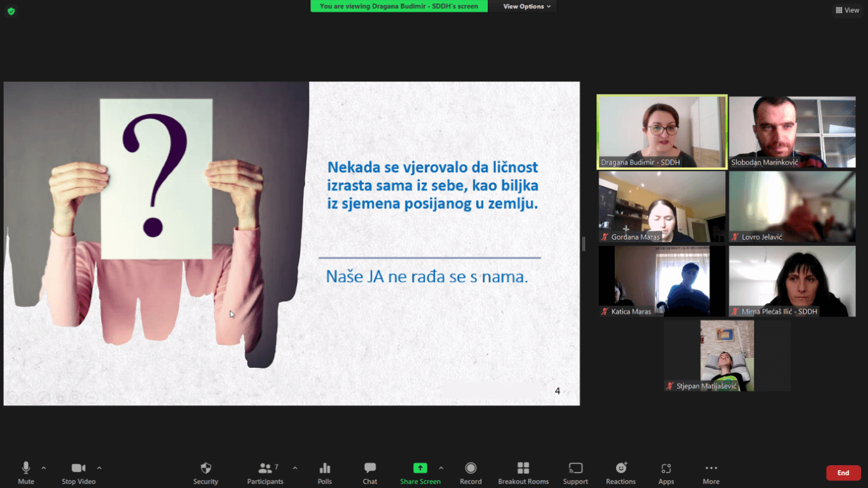The width and height of the screenshot is (868, 488).
Task: Change layout using the View button
Action: 847,10
